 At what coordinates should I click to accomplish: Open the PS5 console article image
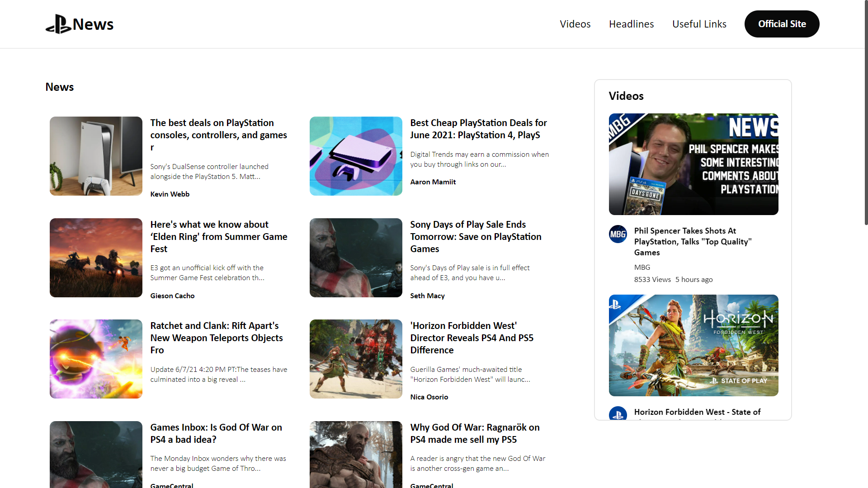coord(96,156)
